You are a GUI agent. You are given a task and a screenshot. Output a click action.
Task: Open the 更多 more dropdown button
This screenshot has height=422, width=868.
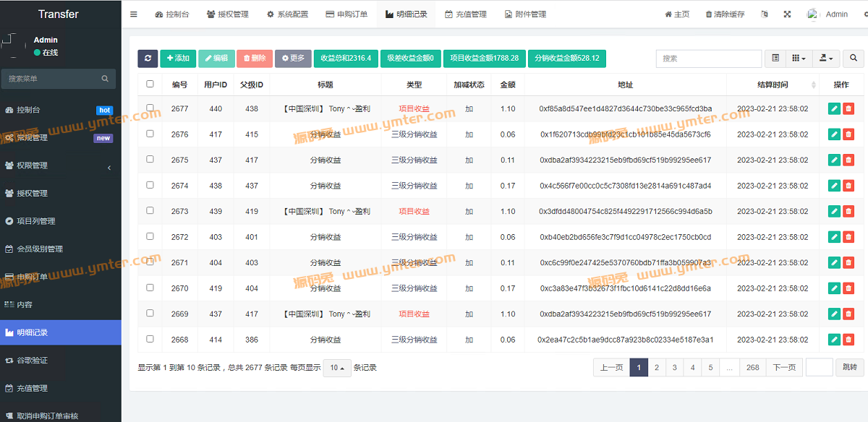coord(293,59)
